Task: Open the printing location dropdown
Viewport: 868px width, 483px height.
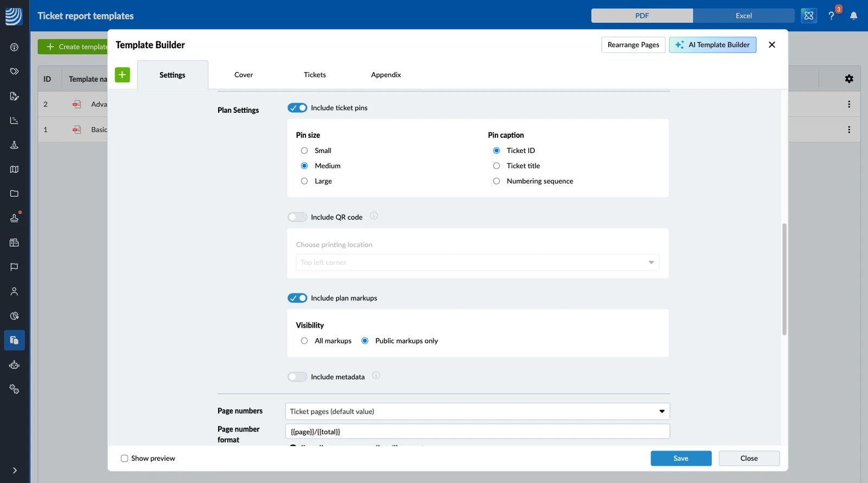Action: [x=477, y=263]
